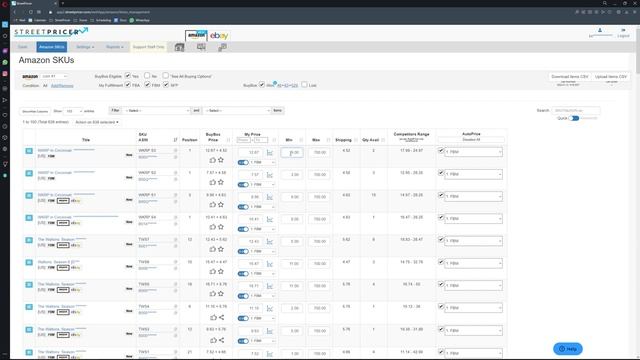Toggle My Fulfilment FBM checkbox
Viewport: 640px width, 360px height.
pos(147,84)
